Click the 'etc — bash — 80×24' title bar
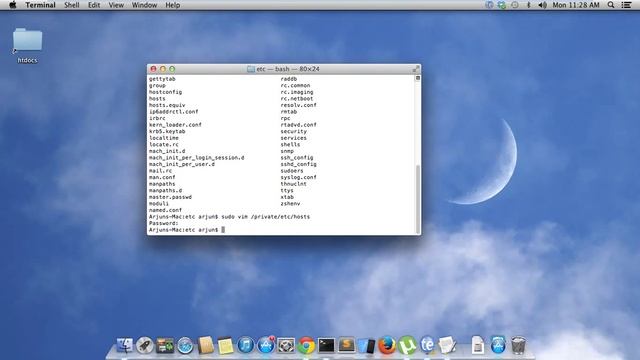This screenshot has height=360, width=640. pos(284,69)
